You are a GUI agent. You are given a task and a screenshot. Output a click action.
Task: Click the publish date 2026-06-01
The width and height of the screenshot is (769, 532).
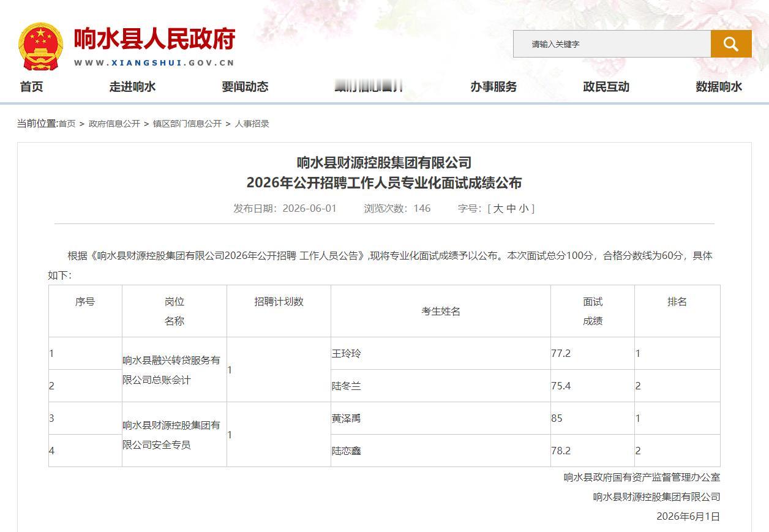tap(309, 208)
